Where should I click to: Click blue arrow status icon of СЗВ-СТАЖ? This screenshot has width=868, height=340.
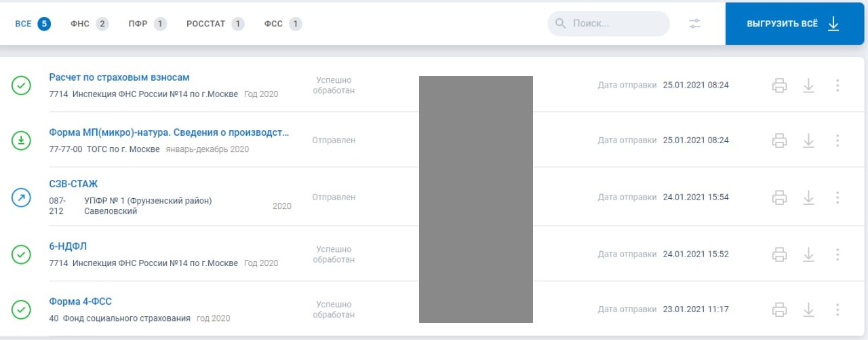[x=22, y=197]
